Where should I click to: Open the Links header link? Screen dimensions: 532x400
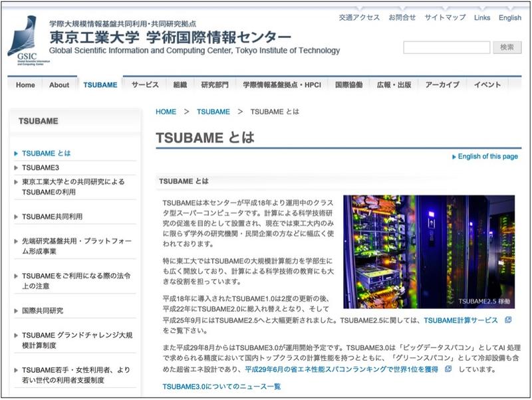click(482, 18)
